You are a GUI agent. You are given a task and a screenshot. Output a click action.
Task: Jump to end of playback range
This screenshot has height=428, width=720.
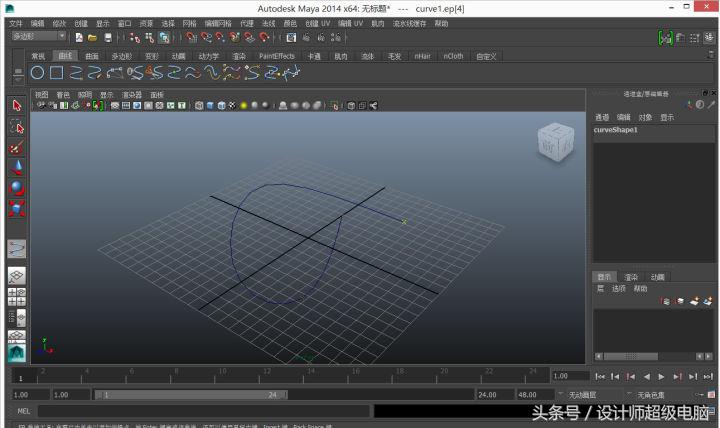coord(708,377)
